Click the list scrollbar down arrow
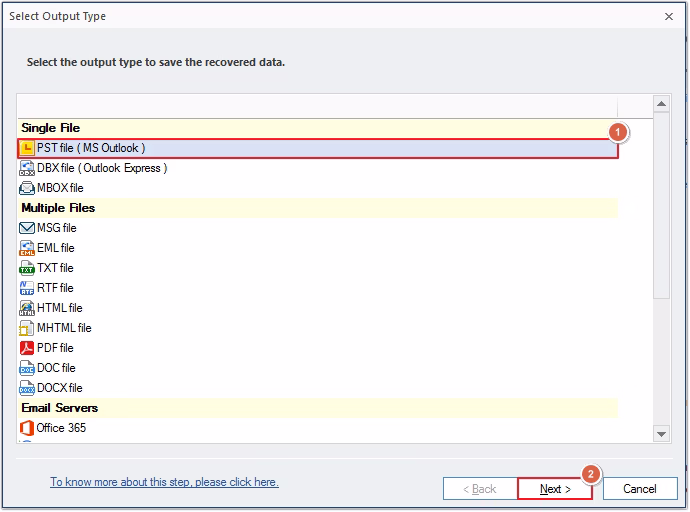 661,434
